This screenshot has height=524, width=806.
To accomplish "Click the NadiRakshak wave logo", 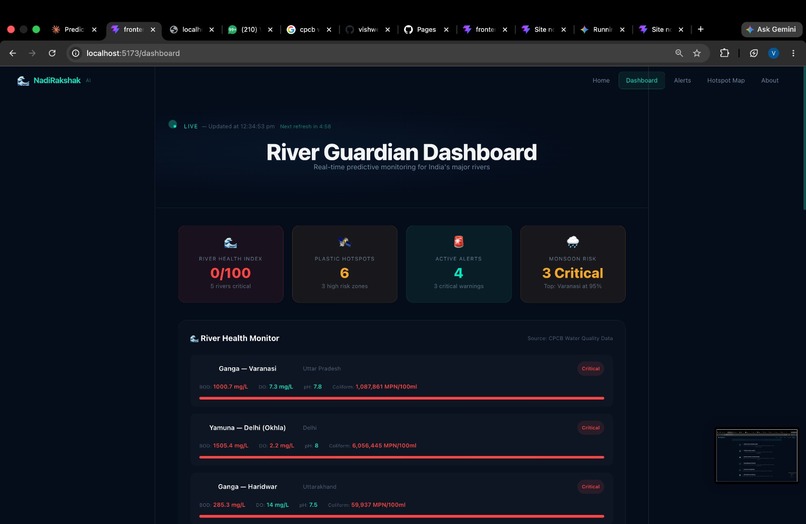I will [x=23, y=81].
